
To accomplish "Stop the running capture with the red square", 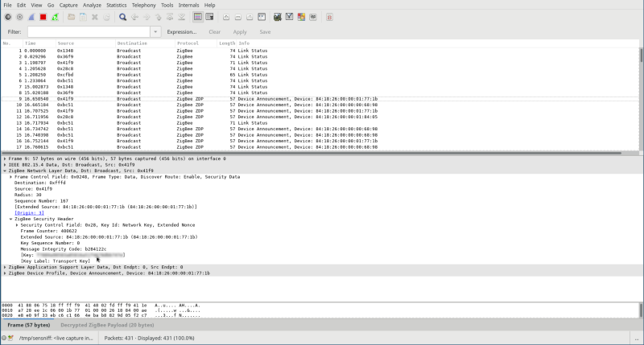I will pos(43,17).
